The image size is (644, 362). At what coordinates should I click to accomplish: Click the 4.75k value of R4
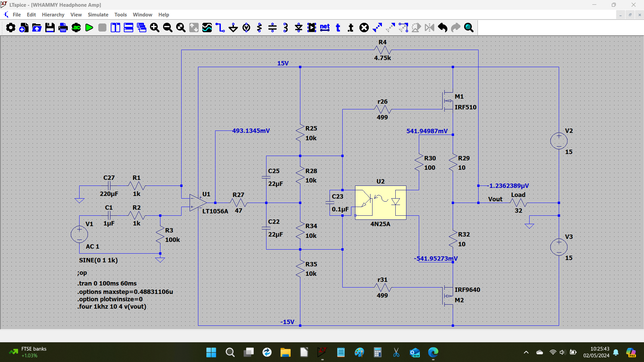383,58
